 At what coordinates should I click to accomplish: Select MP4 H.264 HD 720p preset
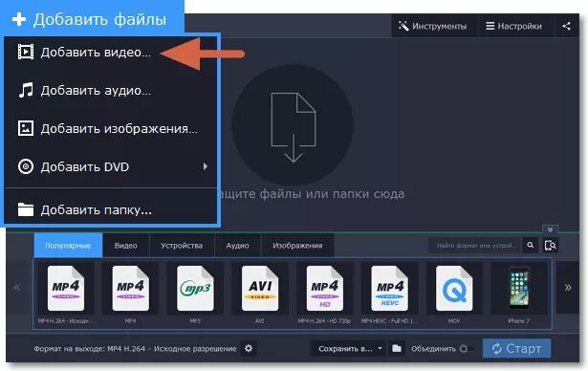[325, 289]
